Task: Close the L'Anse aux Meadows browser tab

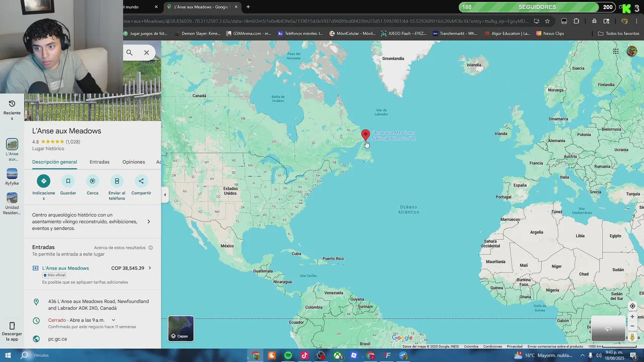Action: click(x=236, y=7)
